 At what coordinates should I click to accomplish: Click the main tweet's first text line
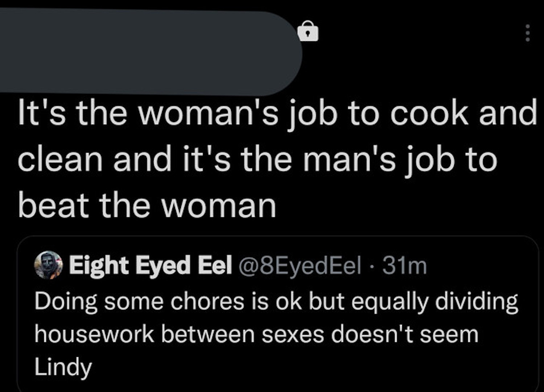277,113
